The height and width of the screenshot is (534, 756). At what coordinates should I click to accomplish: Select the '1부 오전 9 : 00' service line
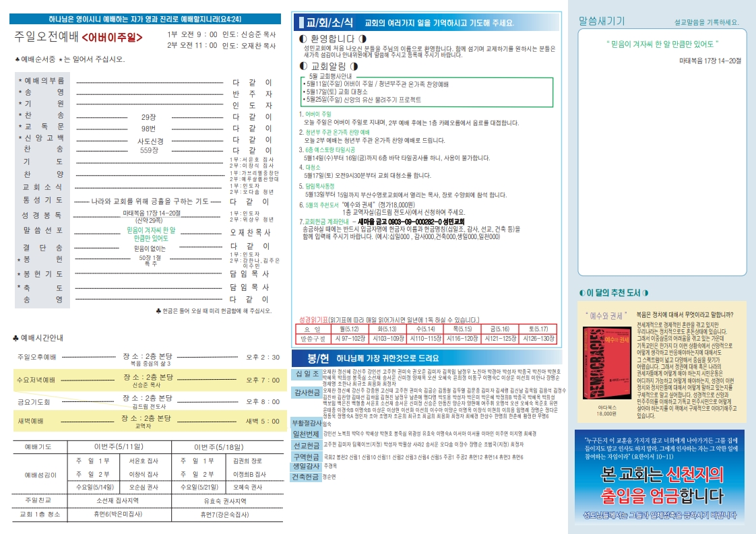[x=222, y=34]
